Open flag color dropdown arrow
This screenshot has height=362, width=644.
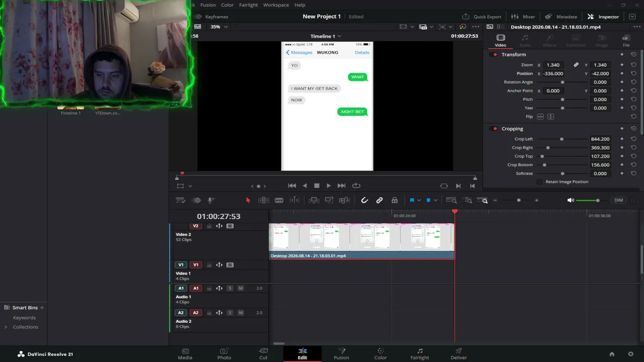click(x=419, y=200)
